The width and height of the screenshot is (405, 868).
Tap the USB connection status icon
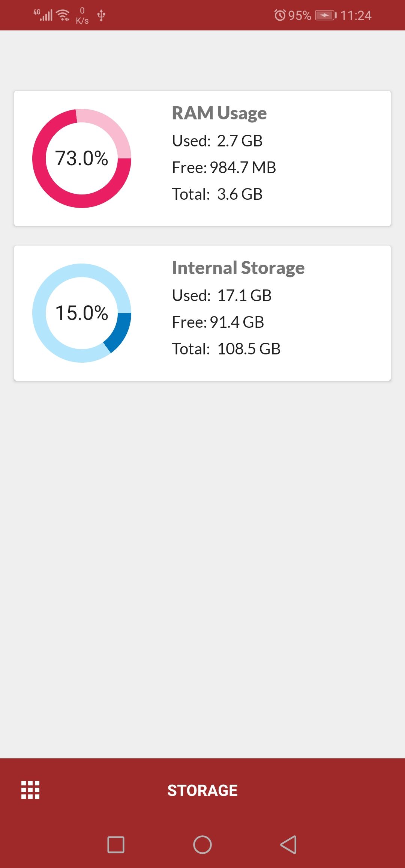click(101, 15)
